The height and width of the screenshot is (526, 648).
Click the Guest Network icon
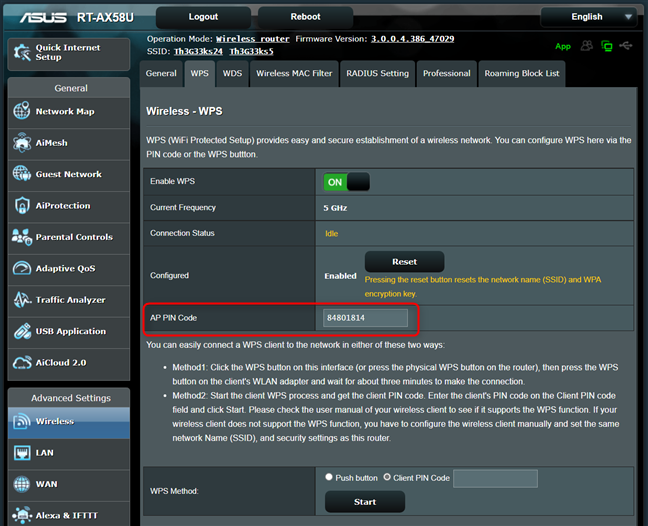[x=21, y=174]
